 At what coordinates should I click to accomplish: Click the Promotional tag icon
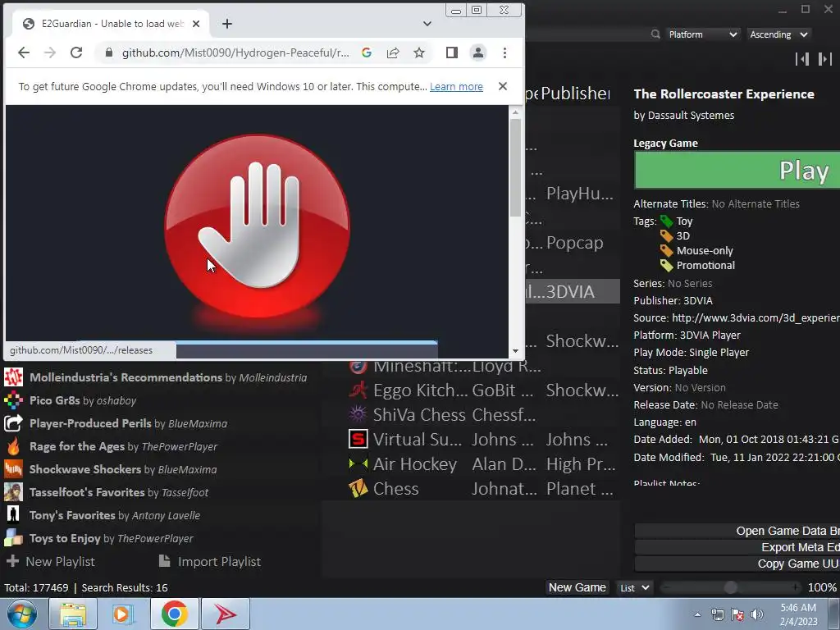(666, 265)
